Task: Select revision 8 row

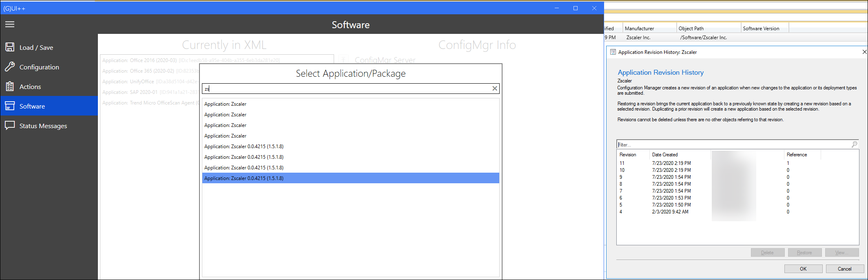Action: 737,184
